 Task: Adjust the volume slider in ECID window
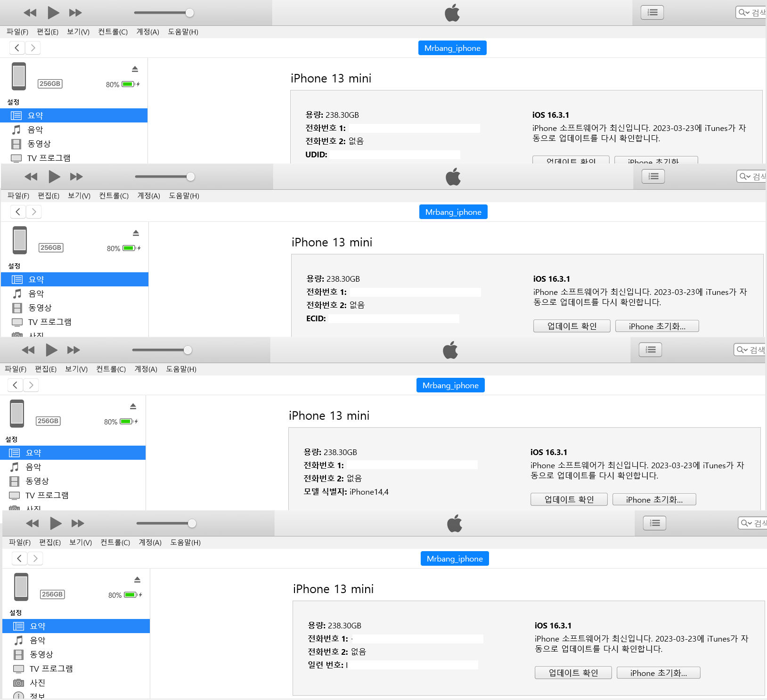[164, 177]
